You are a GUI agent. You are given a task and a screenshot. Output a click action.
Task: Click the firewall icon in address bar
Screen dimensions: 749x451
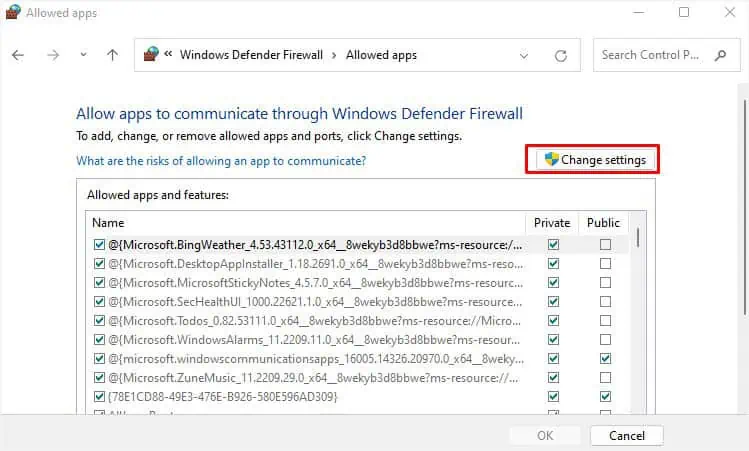(x=152, y=55)
